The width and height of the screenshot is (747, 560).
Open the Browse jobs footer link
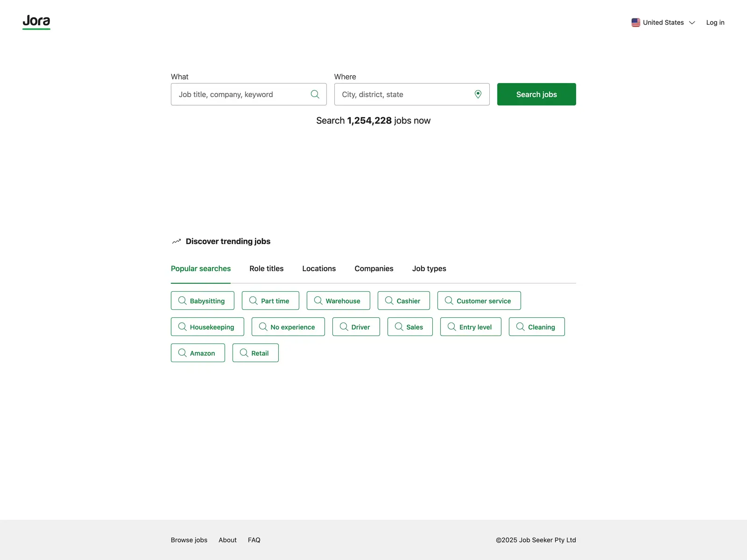(189, 540)
